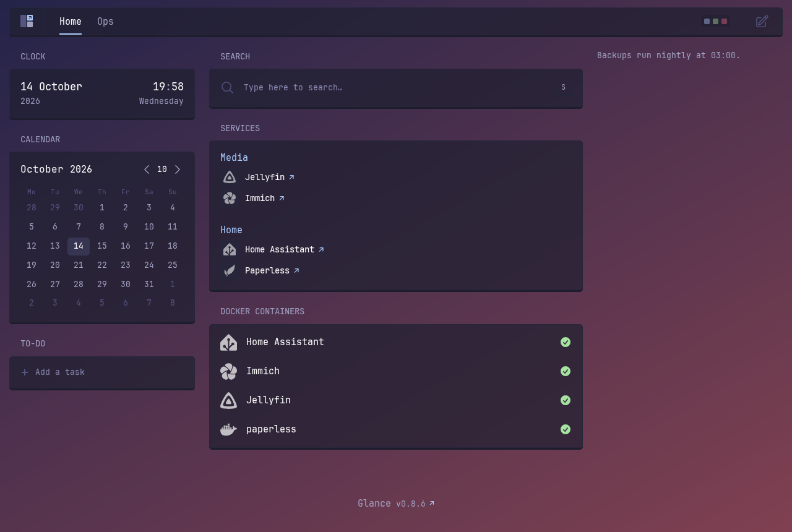The height and width of the screenshot is (532, 792).
Task: Click Jellyfin container icon
Action: [x=229, y=401]
